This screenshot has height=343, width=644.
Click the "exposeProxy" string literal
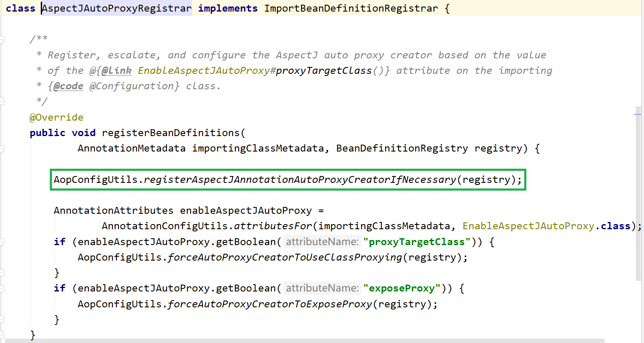pos(402,288)
